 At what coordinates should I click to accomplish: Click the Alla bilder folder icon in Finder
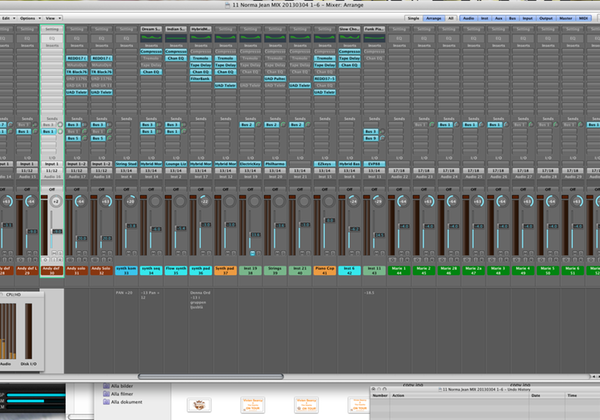(x=106, y=386)
